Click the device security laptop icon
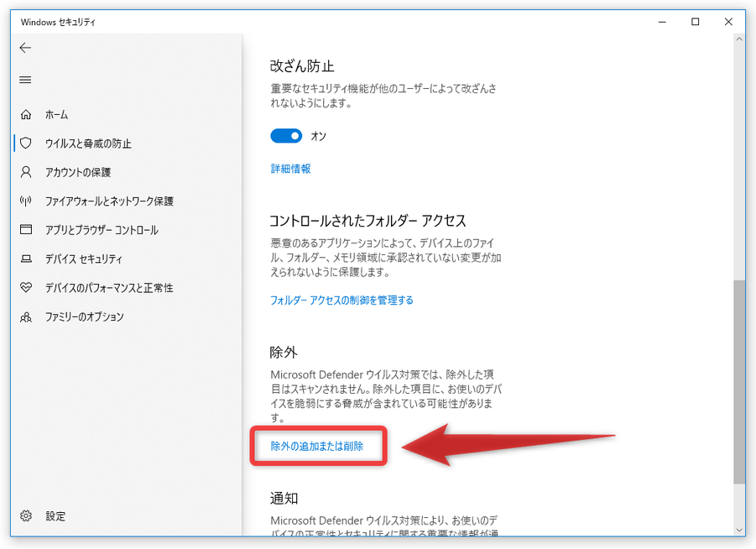Viewport: 756px width, 549px height. coord(26,259)
